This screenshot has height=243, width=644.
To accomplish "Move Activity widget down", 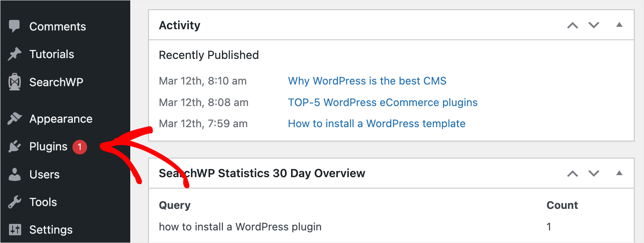I will [594, 25].
